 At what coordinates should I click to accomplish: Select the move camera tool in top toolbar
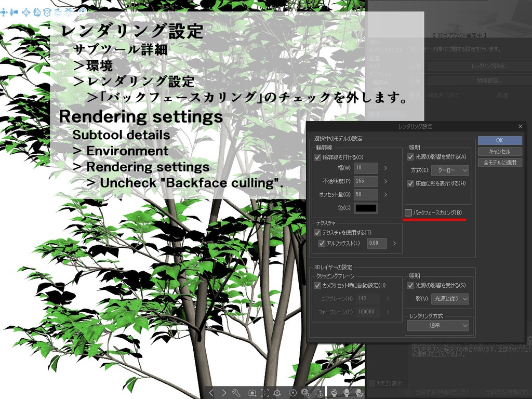[3, 11]
